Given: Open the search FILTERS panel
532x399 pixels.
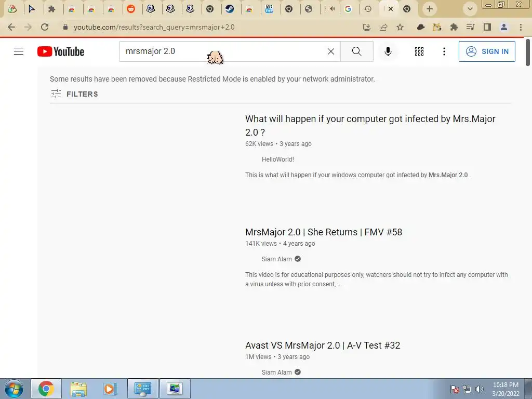Looking at the screenshot, I should coord(74,94).
